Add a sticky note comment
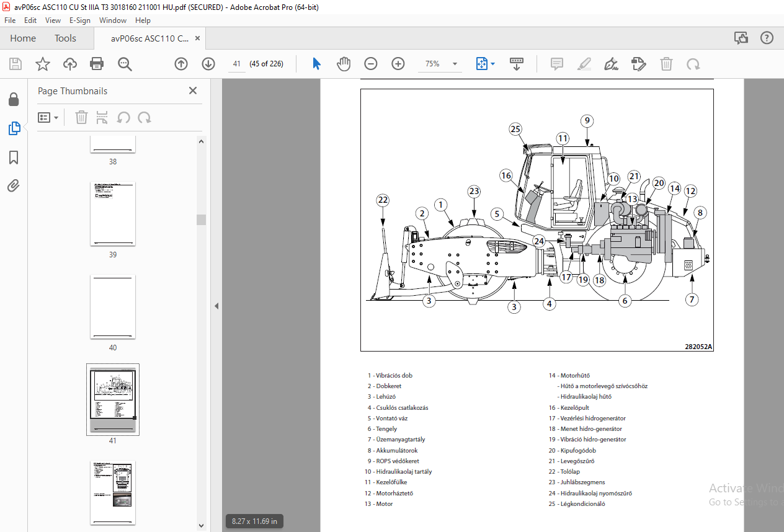Screen dimensions: 784x532 coord(556,64)
